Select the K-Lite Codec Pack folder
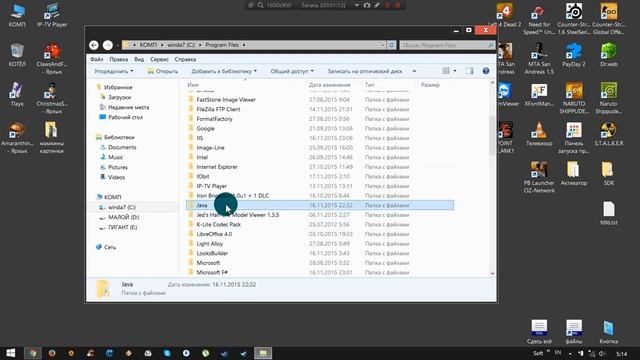The height and width of the screenshot is (360, 640). [x=320, y=224]
